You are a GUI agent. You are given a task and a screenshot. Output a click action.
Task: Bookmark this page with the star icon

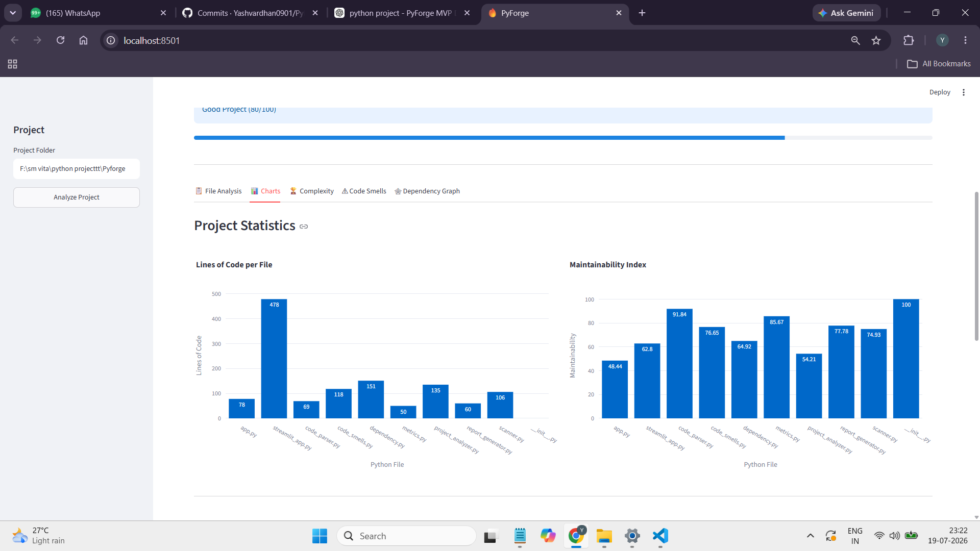pyautogui.click(x=876, y=40)
